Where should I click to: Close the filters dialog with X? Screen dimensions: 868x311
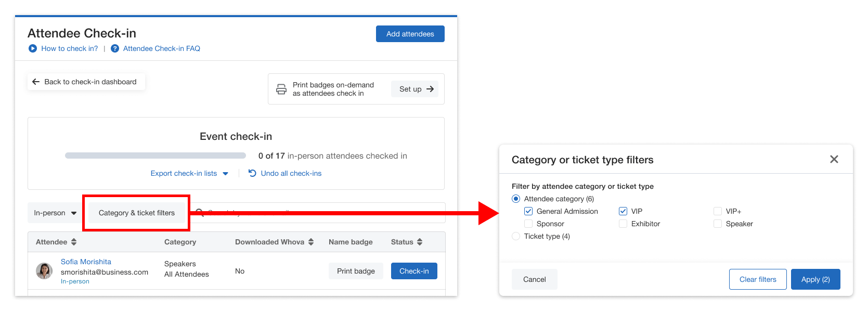tap(834, 159)
